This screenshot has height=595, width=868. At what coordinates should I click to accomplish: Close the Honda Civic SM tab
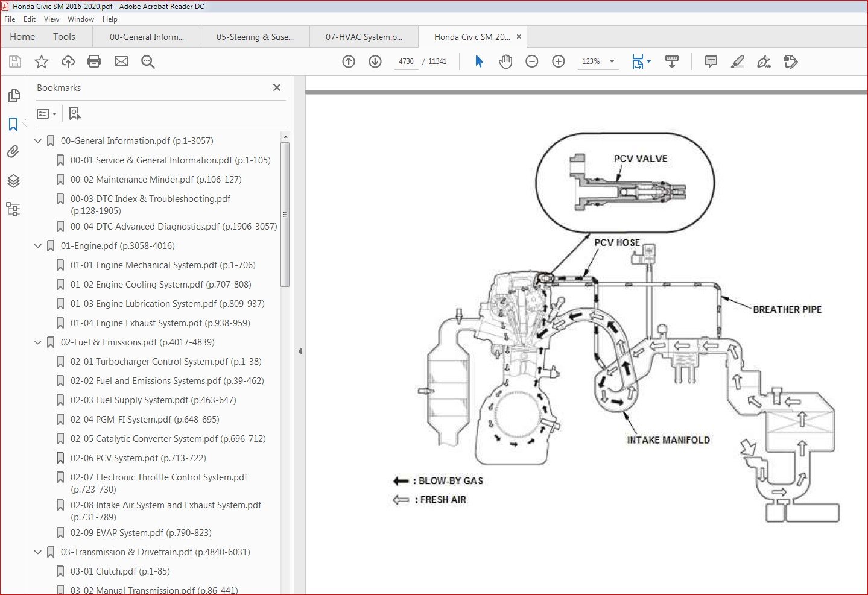(x=519, y=37)
